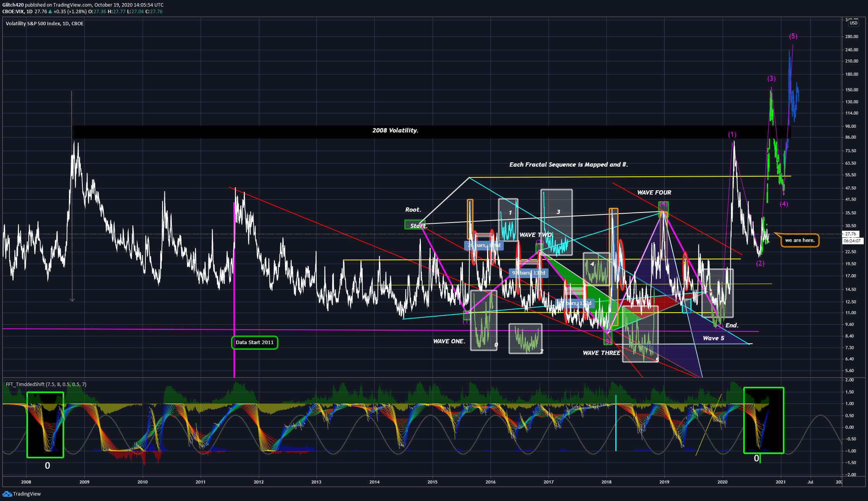Click the magenta (4) label below green projection
Image resolution: width=868 pixels, height=501 pixels.
784,204
